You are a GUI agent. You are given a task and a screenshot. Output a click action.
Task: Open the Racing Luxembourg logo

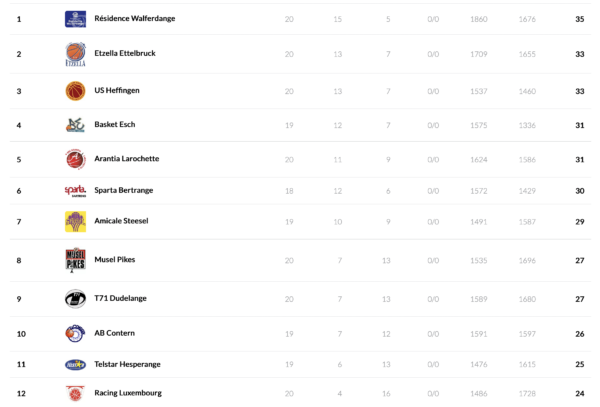[x=75, y=393]
